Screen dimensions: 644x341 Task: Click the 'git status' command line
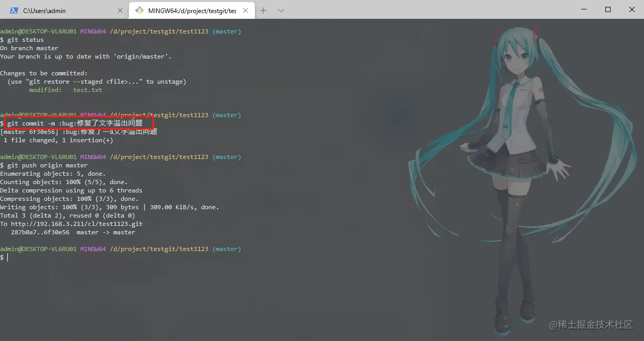coord(22,40)
